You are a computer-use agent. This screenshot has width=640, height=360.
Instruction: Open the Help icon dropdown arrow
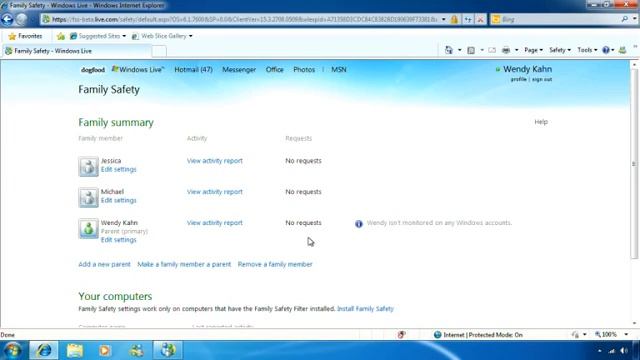pyautogui.click(x=613, y=50)
